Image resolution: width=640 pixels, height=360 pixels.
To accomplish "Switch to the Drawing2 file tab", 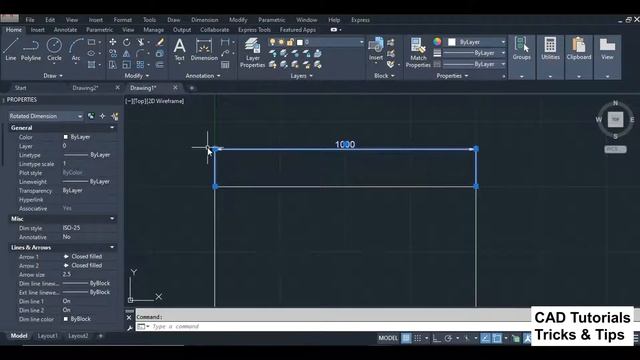I will pyautogui.click(x=85, y=88).
